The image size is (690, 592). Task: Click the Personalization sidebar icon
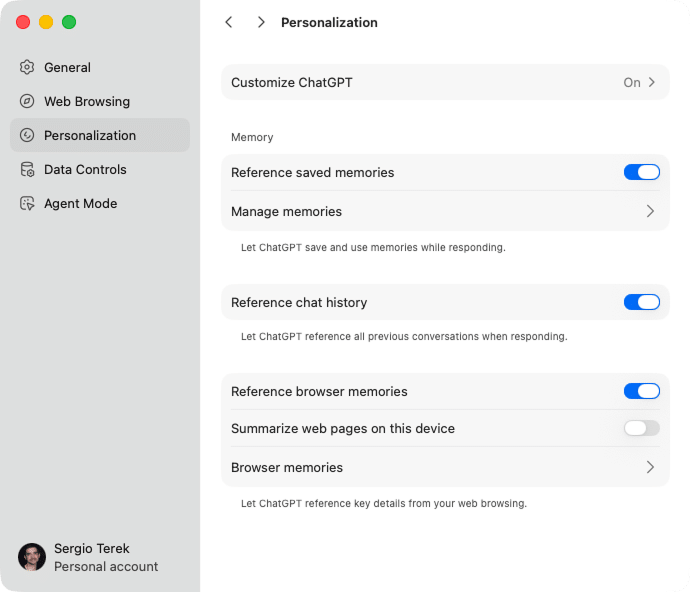point(27,135)
